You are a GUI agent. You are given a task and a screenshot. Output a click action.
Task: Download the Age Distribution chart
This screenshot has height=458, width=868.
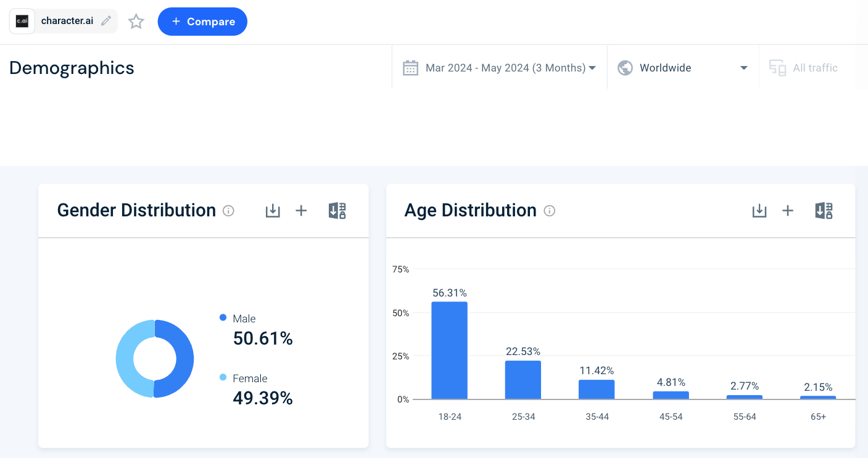tap(759, 211)
